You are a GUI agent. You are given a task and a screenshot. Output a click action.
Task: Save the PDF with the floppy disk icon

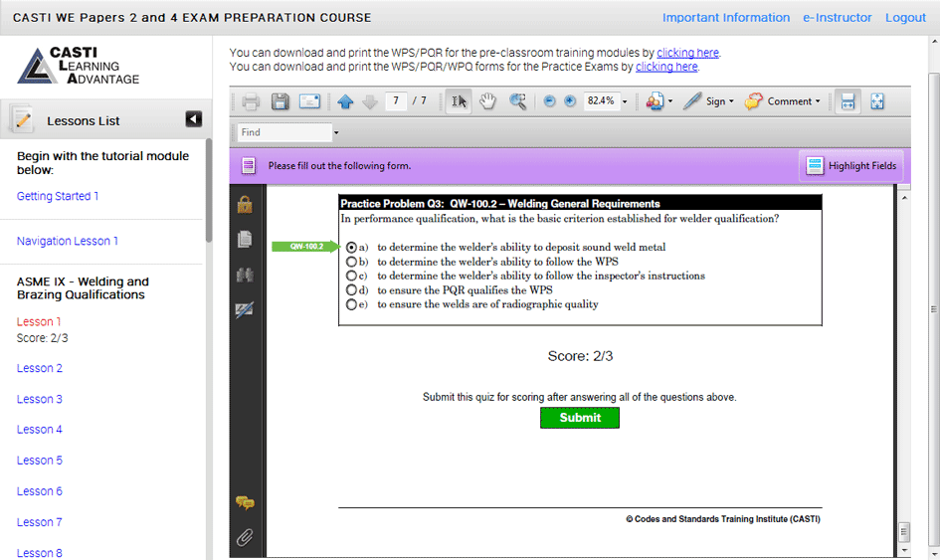(x=280, y=101)
